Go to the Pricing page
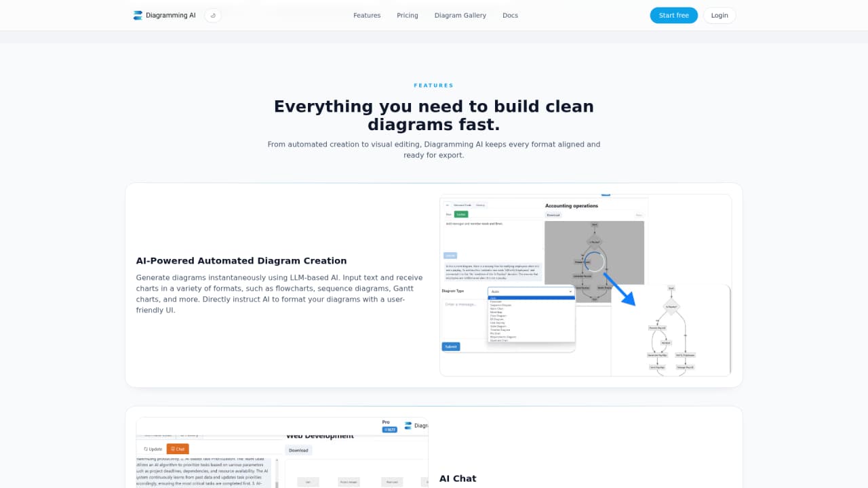The image size is (868, 488). tap(408, 16)
